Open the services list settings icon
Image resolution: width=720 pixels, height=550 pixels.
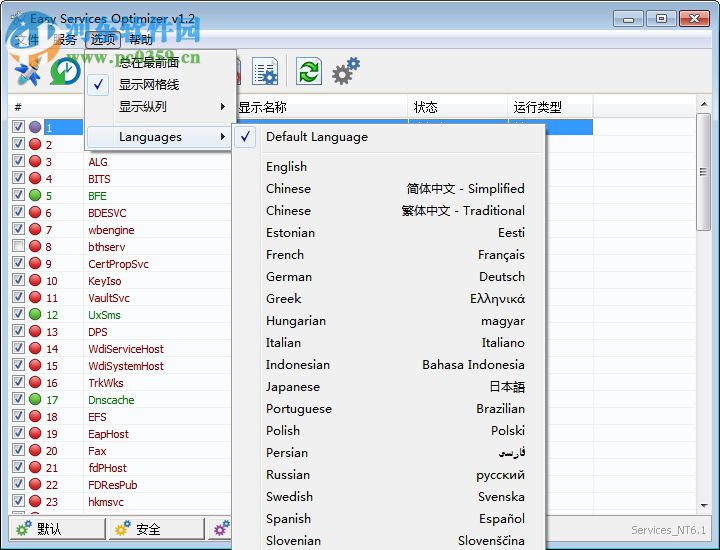pos(265,72)
